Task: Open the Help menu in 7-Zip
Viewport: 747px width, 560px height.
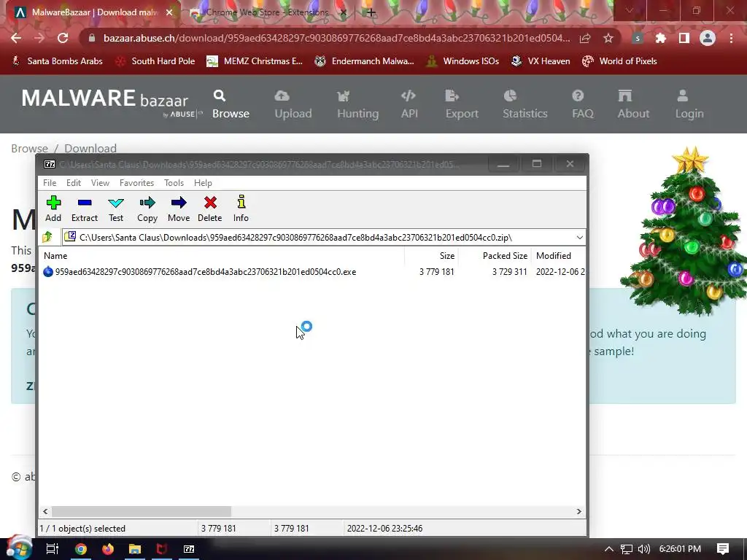Action: point(203,183)
